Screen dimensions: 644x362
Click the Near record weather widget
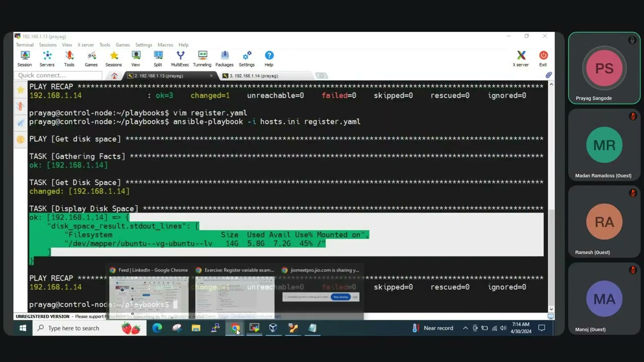pos(433,328)
